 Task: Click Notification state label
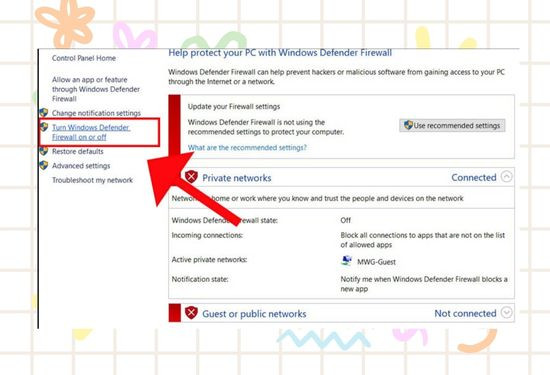click(200, 279)
